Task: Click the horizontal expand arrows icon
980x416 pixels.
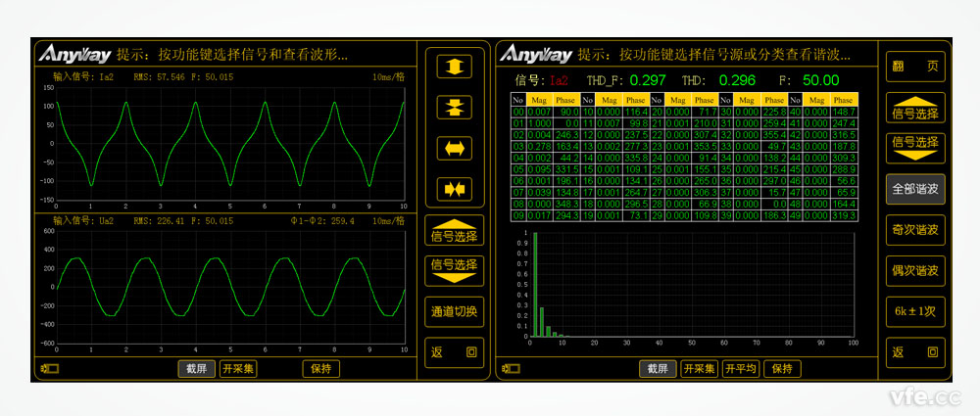Action: click(x=454, y=148)
